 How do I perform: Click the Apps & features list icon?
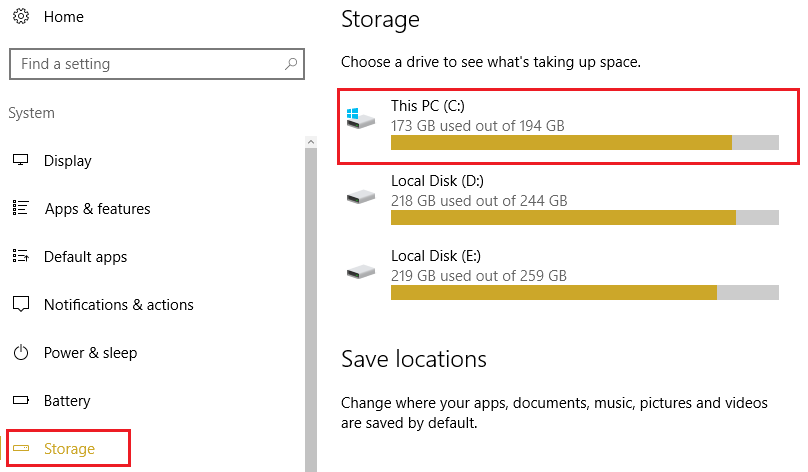(20, 209)
